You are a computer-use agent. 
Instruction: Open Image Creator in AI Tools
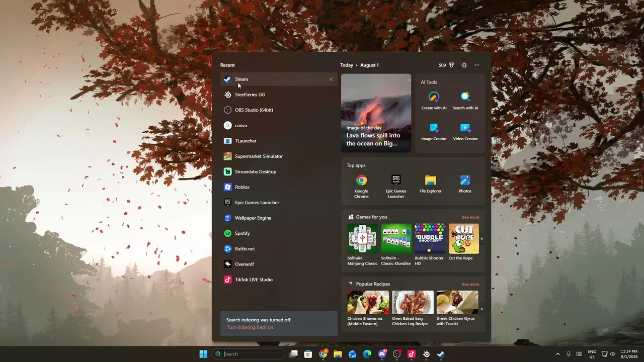tap(434, 132)
